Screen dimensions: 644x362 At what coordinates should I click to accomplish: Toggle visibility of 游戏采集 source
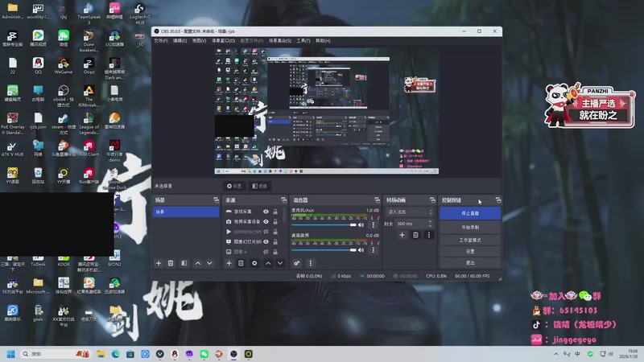(266, 212)
